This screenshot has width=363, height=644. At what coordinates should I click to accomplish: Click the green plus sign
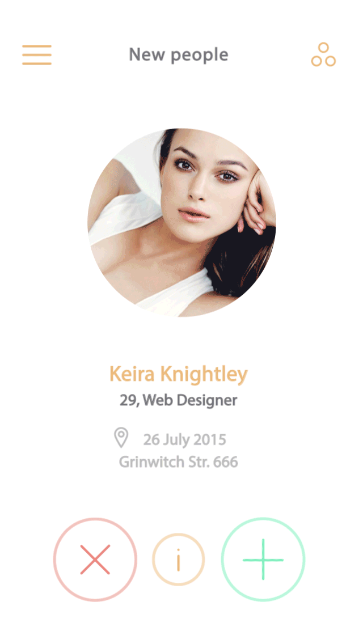[x=263, y=560]
